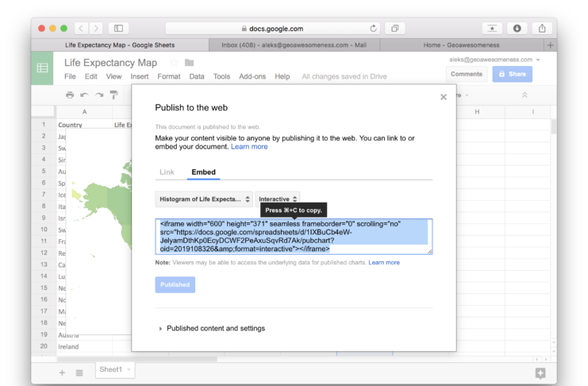Click the Redo arrow icon
The width and height of the screenshot is (588, 386).
tap(99, 95)
